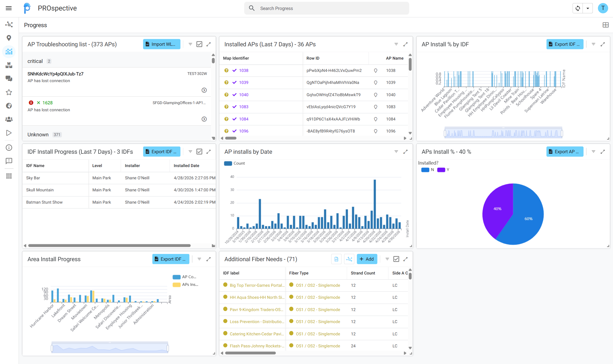Open filter menu in APs Install % panel

point(593,152)
